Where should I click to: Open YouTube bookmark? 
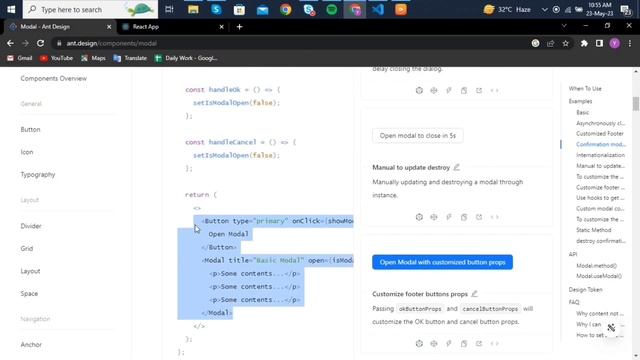point(57,58)
